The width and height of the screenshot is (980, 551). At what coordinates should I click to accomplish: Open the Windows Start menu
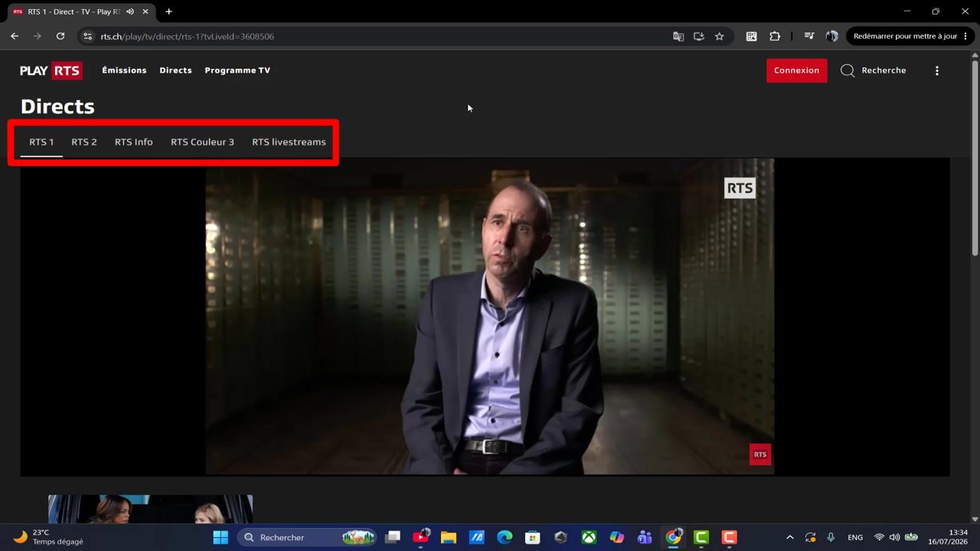click(x=220, y=537)
